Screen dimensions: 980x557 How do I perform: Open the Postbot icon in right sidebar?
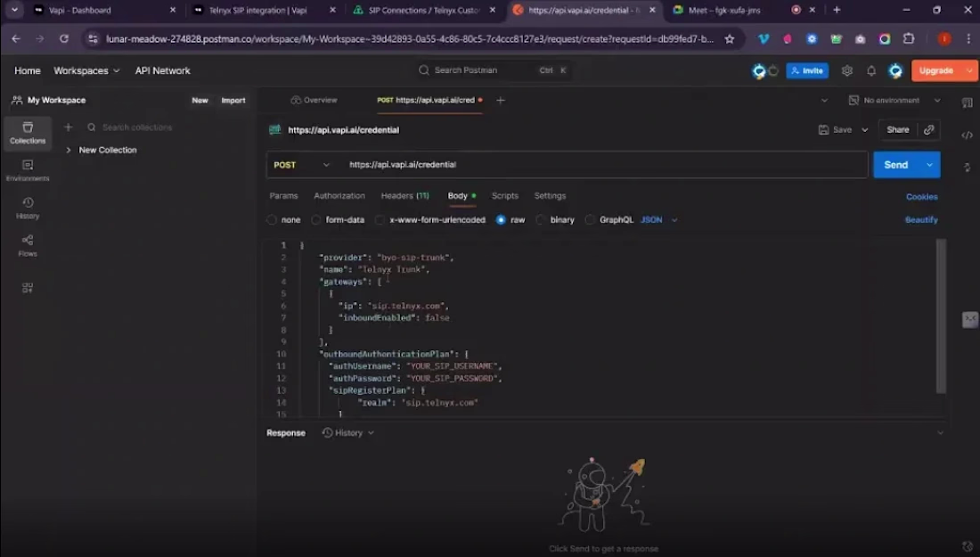point(969,319)
